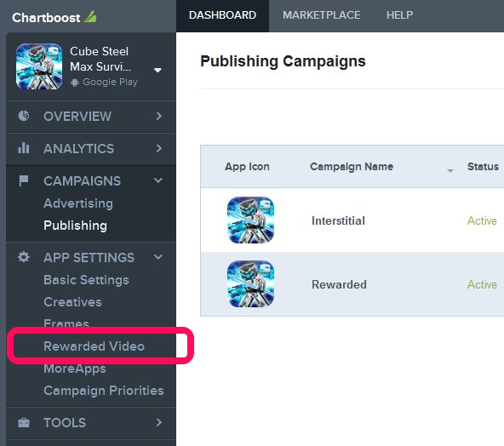Click the Analytics bar chart icon

pyautogui.click(x=24, y=148)
